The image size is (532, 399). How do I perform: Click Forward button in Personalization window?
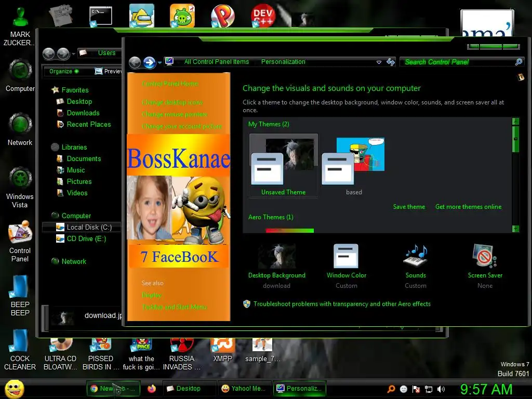[149, 62]
